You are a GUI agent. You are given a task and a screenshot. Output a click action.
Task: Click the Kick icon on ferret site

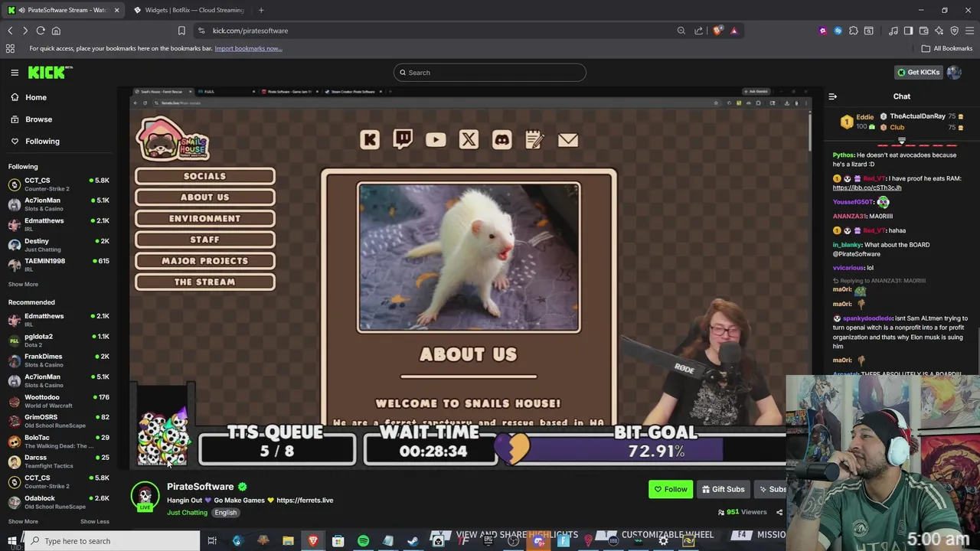(370, 139)
